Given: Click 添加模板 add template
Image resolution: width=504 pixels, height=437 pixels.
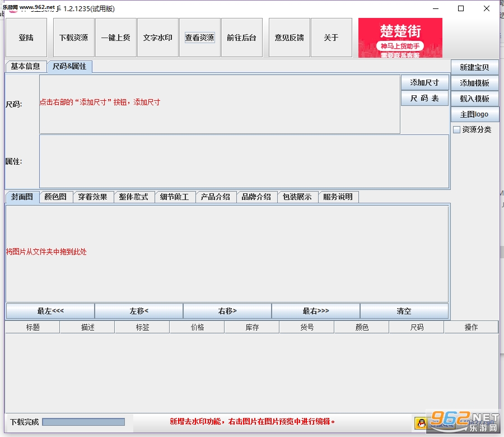Looking at the screenshot, I should click(474, 83).
